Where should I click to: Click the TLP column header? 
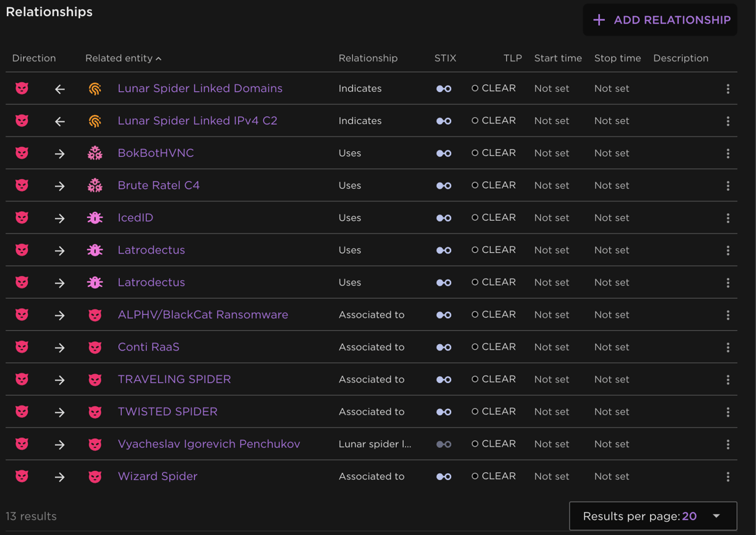[512, 59]
